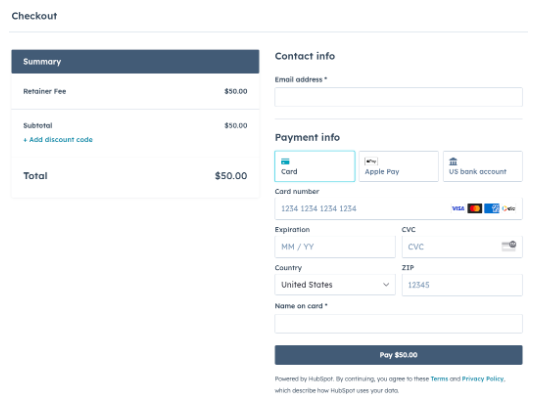The width and height of the screenshot is (545, 406).
Task: Click the Mastercard logo icon
Action: (474, 208)
